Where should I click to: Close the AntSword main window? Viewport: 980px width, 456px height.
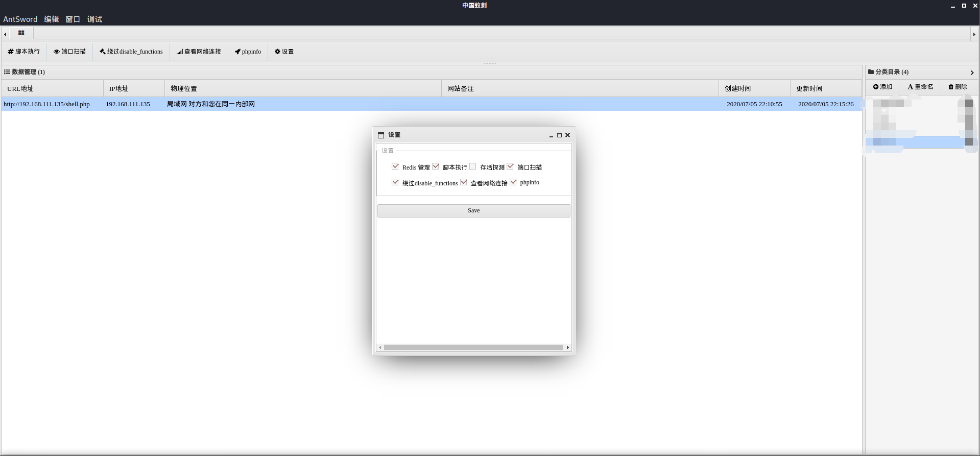(975, 6)
